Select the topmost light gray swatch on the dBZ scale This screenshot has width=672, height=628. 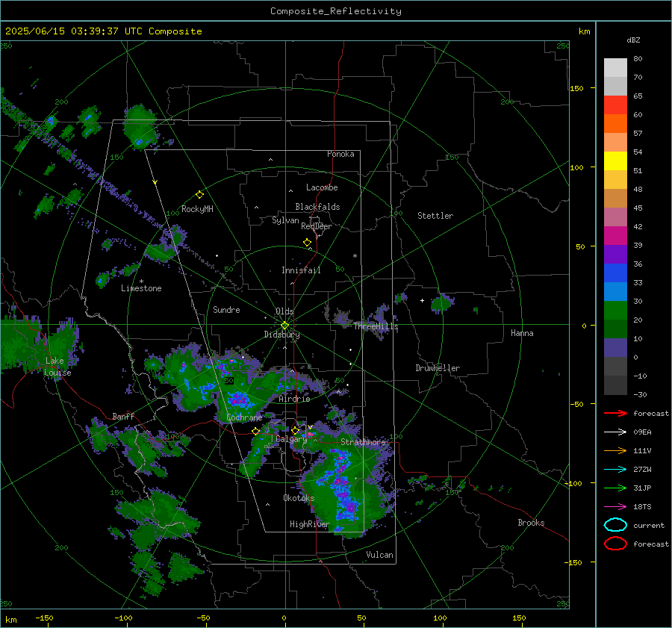(x=615, y=68)
